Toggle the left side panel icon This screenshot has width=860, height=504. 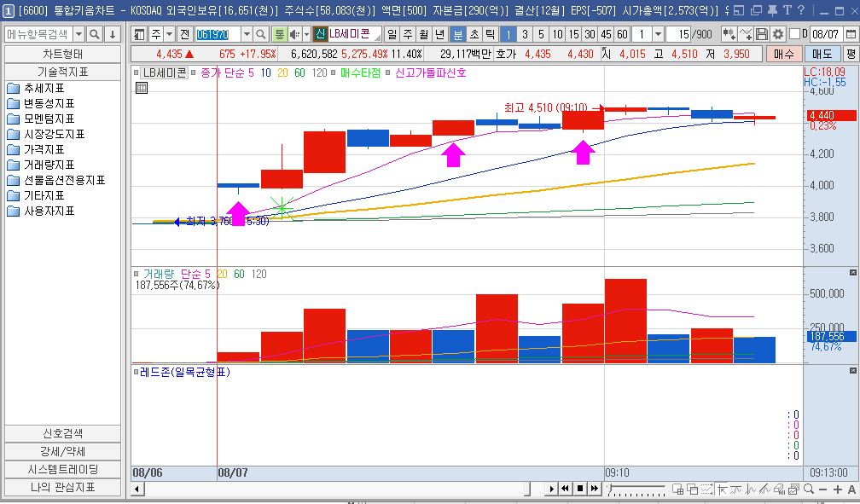point(139,35)
